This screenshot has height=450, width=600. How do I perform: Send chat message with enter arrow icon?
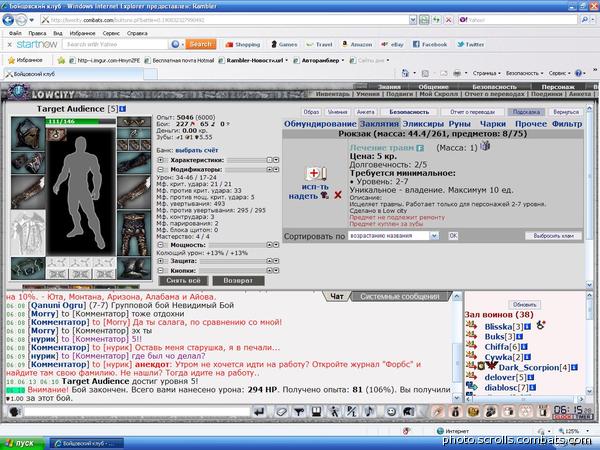tap(259, 412)
